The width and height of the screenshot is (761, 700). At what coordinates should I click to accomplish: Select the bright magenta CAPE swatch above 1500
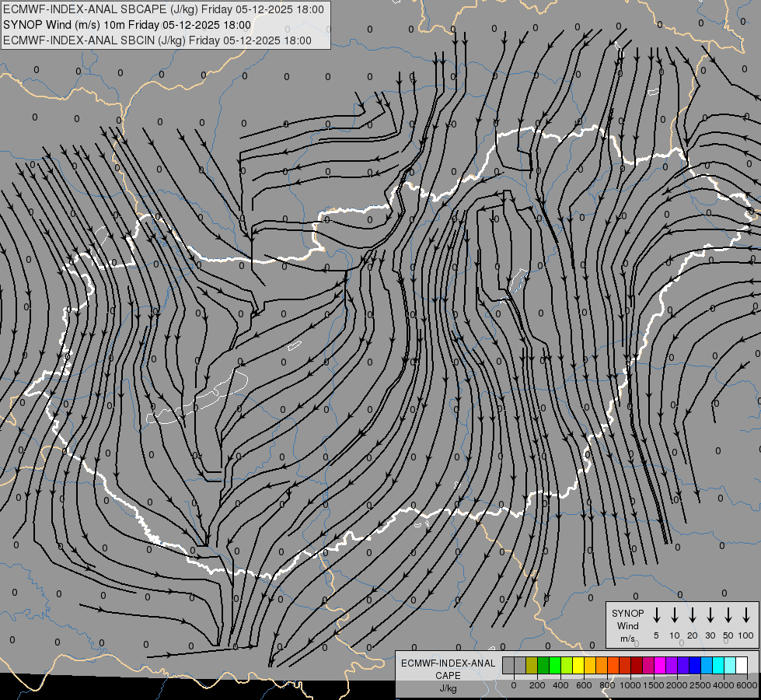coord(660,665)
